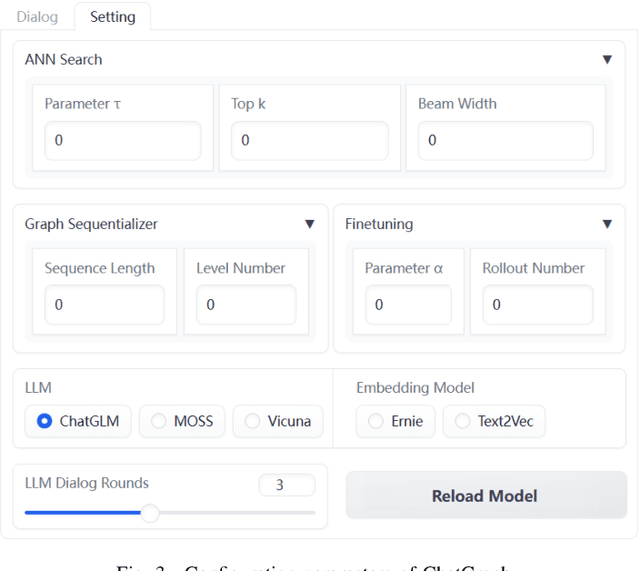Open the Setting tab
The image size is (640, 571).
coord(112,17)
